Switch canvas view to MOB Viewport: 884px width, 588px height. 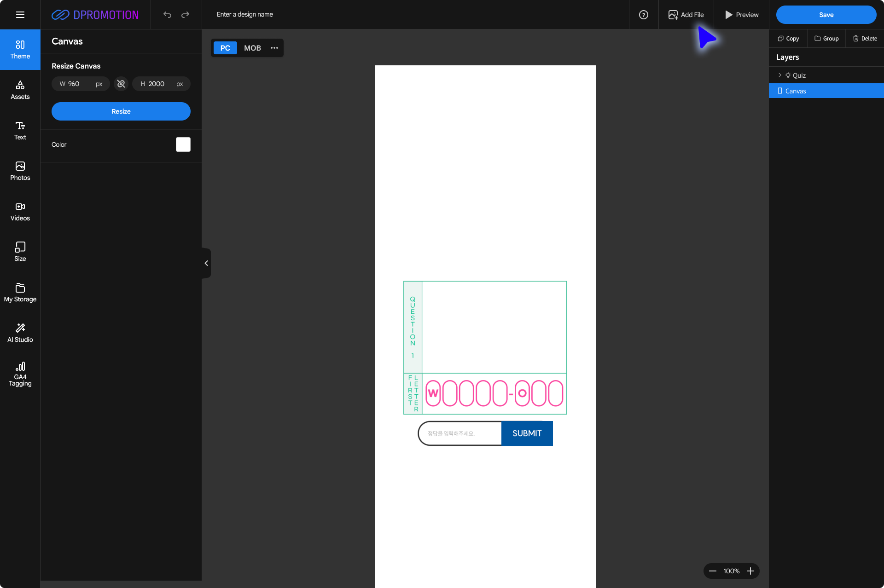pyautogui.click(x=252, y=48)
